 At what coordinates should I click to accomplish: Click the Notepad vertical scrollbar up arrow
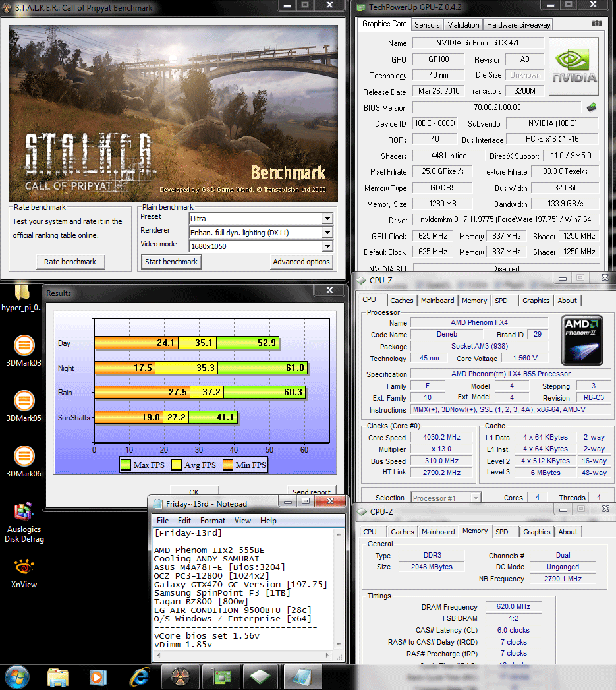(339, 534)
